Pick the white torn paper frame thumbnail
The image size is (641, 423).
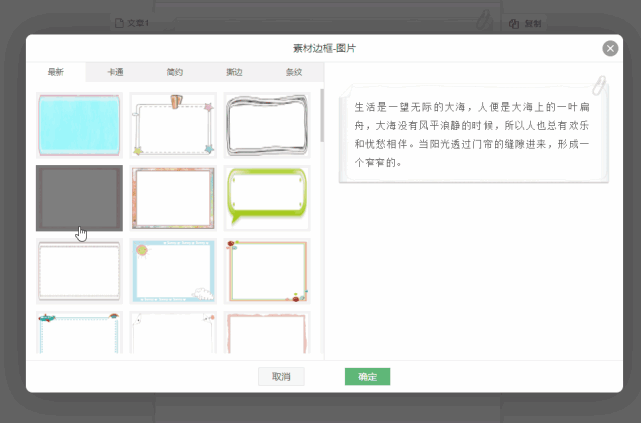point(173,332)
